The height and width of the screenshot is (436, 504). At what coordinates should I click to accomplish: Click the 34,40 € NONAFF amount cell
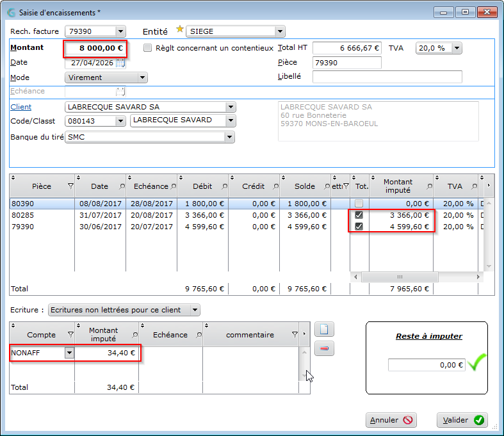point(107,353)
